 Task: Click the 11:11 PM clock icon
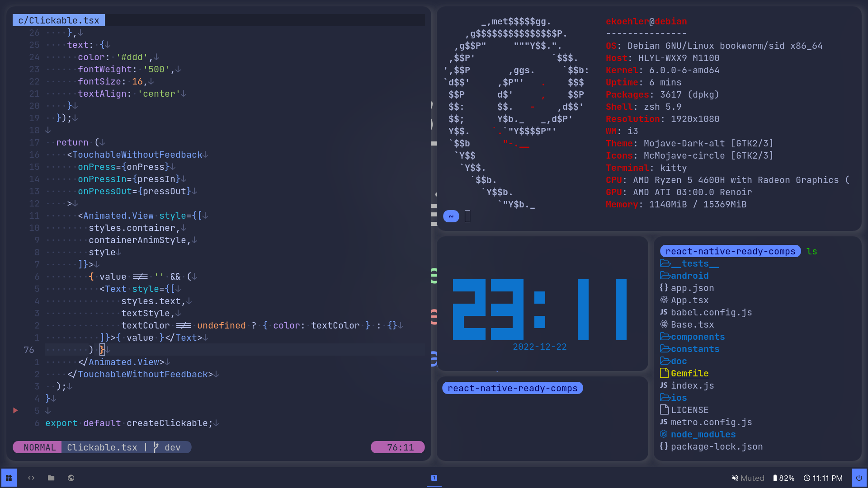click(807, 478)
